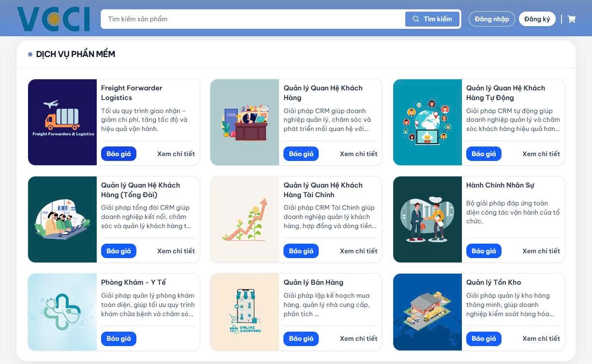Screen dimensions: 592x364
Task: Open Xem chi tiết for Quản lý Tồn Kho
Action: tap(541, 338)
